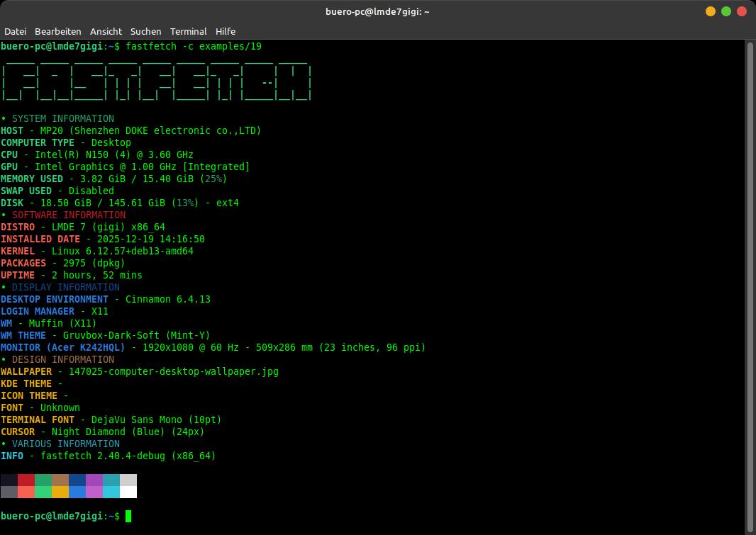This screenshot has height=535, width=756.
Task: Click the yellow swatch in the bottom palette row
Action: (60, 492)
